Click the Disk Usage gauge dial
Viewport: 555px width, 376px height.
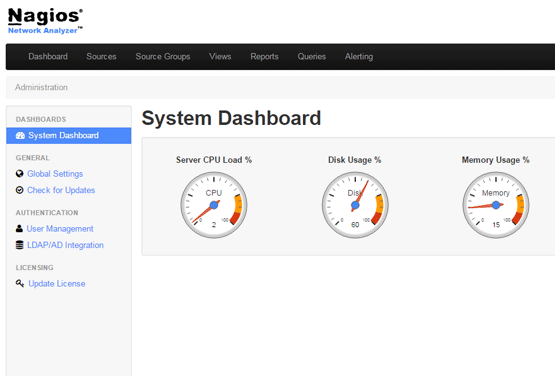tap(355, 205)
